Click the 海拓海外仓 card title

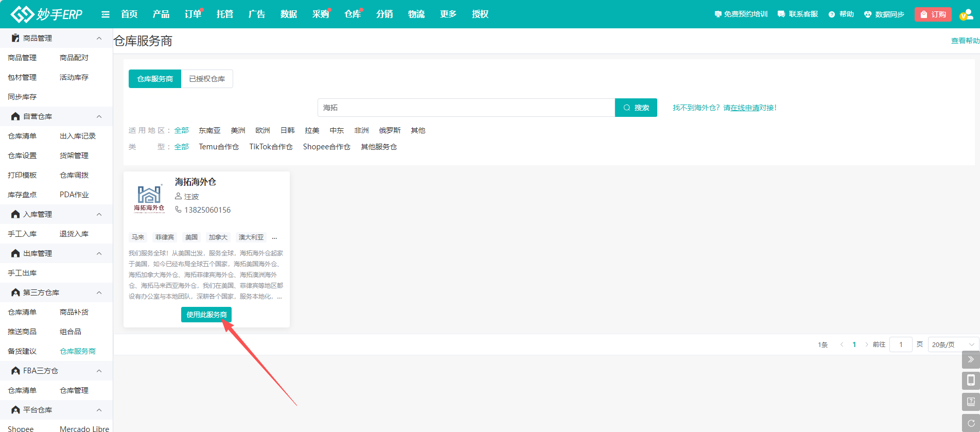tap(196, 182)
